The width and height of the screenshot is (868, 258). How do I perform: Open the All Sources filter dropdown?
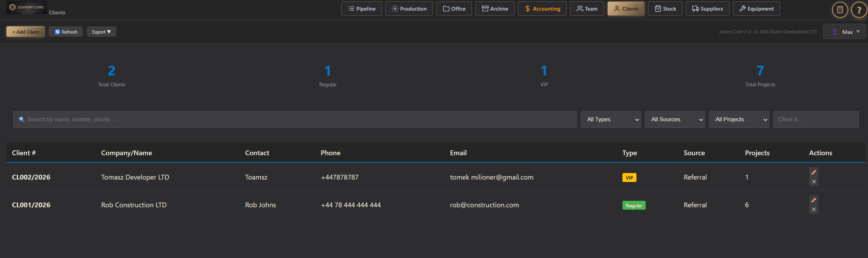coord(675,120)
